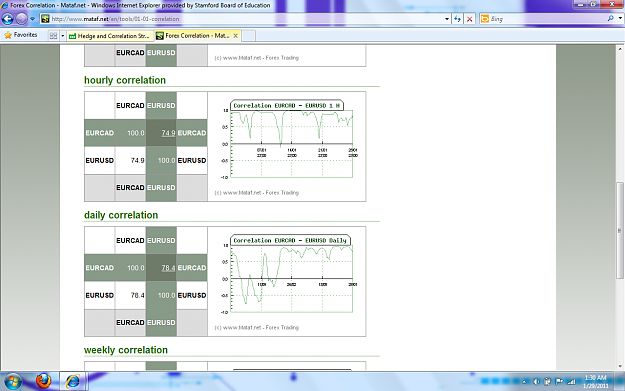Open the volume speaker tray icon
The height and width of the screenshot is (391, 625).
click(536, 382)
